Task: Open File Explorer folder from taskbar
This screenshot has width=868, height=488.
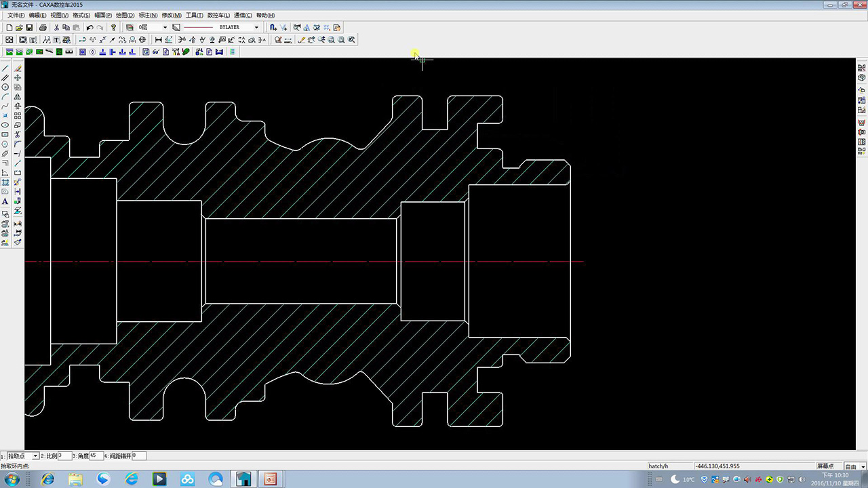Action: click(x=75, y=479)
